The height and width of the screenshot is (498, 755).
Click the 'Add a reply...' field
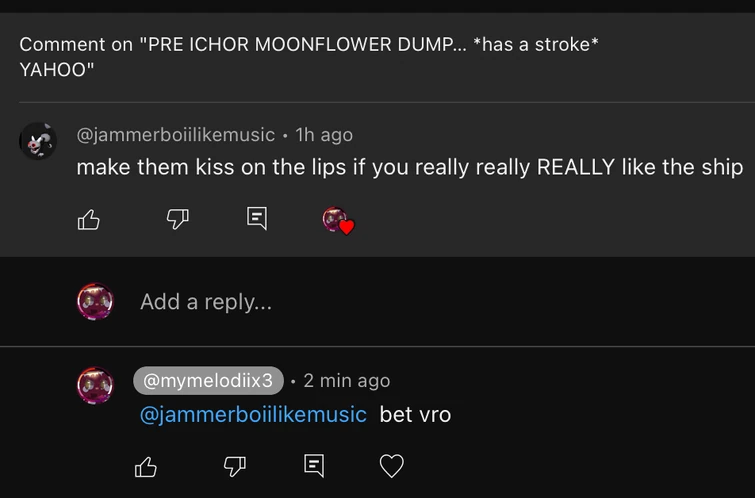(400, 301)
